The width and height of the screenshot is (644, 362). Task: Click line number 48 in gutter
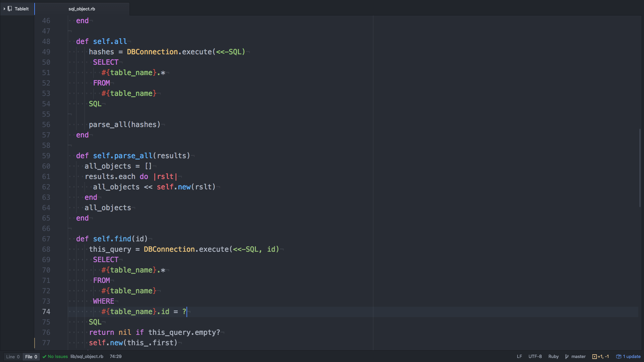pyautogui.click(x=46, y=42)
